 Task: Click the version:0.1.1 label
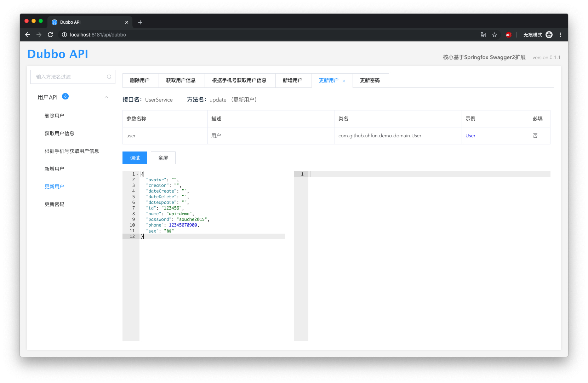546,57
